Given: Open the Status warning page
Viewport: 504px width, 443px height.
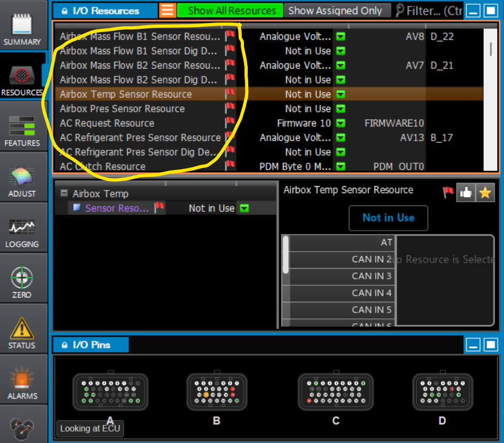Looking at the screenshot, I should (x=22, y=333).
